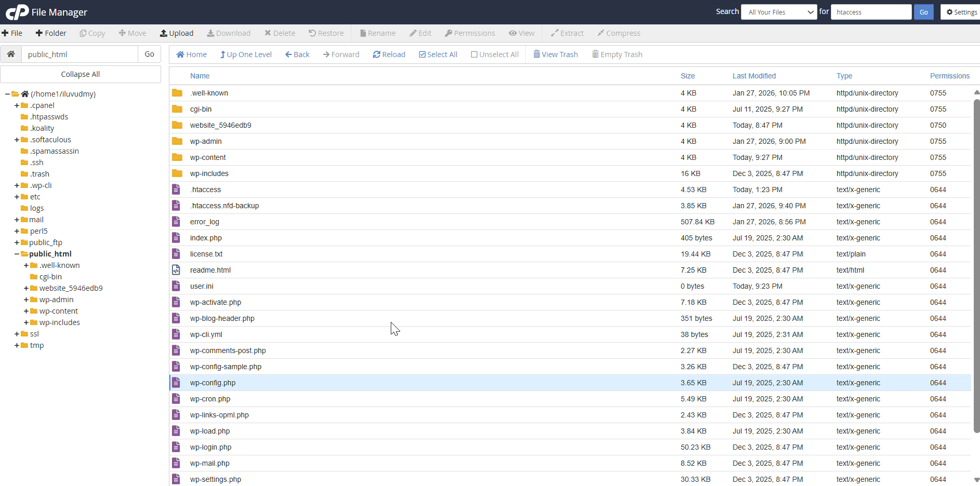Open the File creation menu item
980x486 pixels.
tap(12, 33)
